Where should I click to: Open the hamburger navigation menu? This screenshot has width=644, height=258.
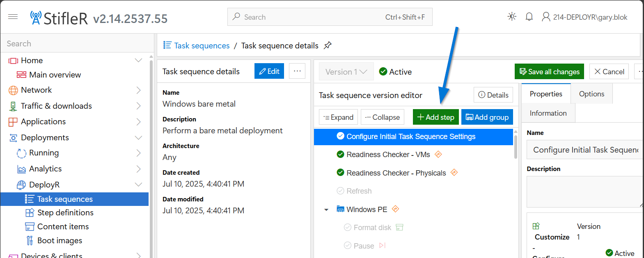coord(13,17)
